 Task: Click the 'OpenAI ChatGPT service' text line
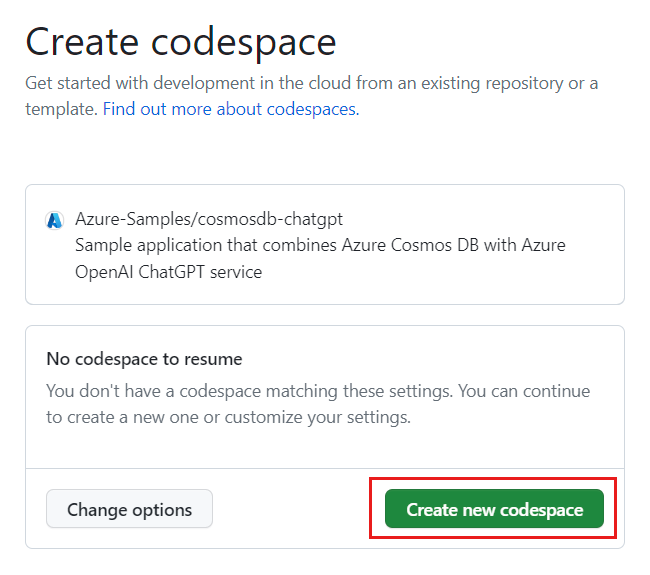click(x=168, y=272)
